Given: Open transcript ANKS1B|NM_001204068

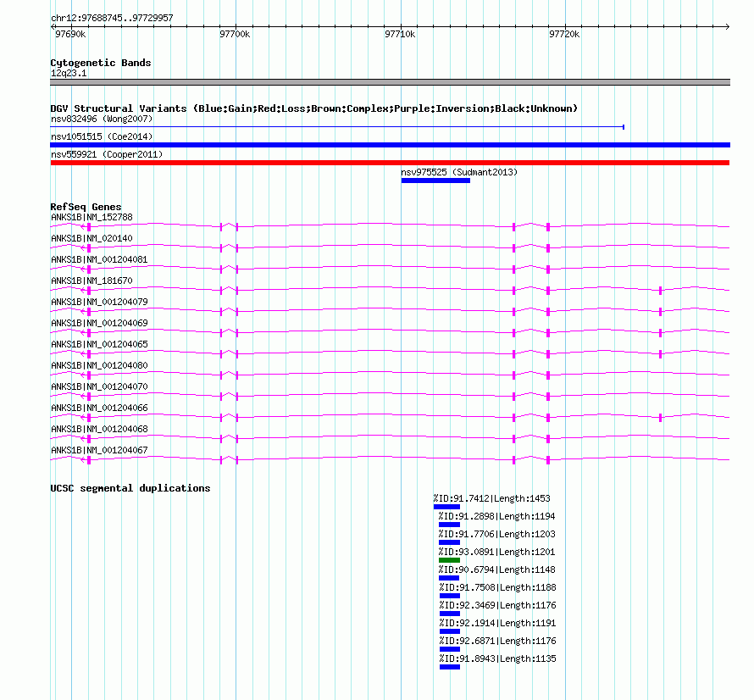Looking at the screenshot, I should pos(99,429).
